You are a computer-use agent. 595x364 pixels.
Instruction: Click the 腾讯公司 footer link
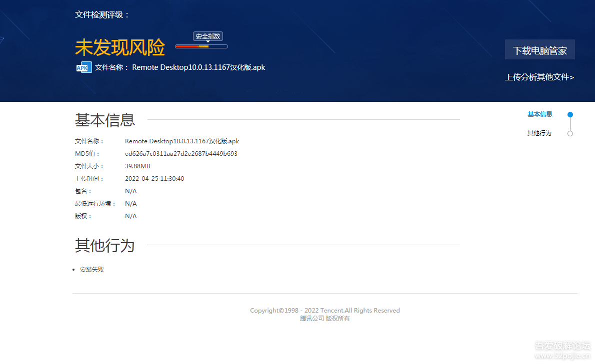(x=312, y=318)
